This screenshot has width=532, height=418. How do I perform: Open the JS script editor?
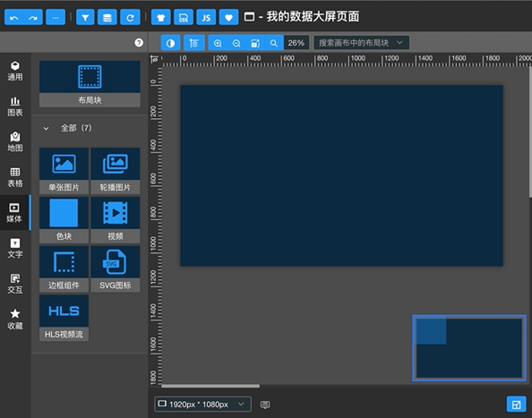click(x=206, y=17)
